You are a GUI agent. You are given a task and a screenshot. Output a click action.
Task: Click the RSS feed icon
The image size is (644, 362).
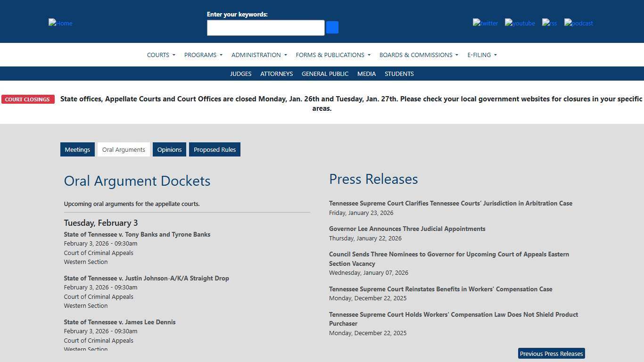(549, 23)
